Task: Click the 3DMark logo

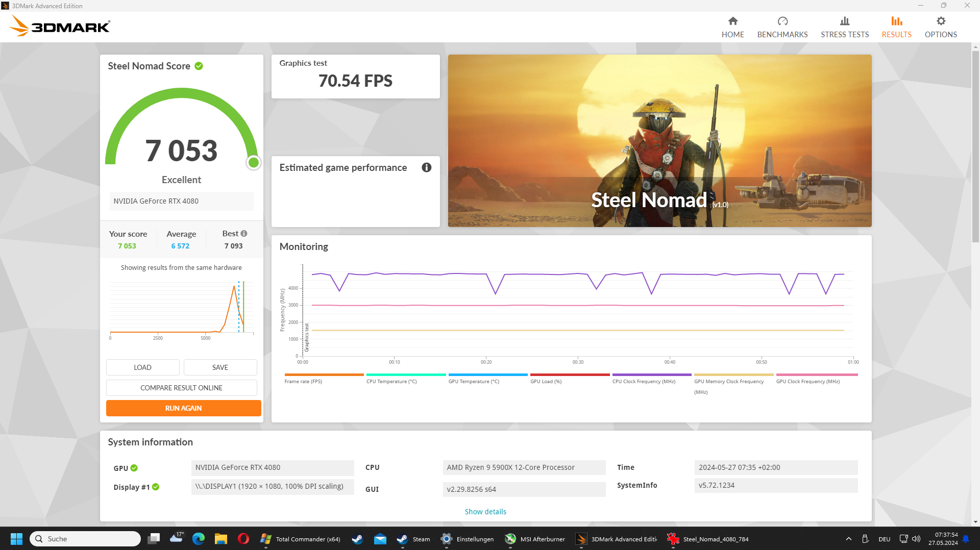Action: pyautogui.click(x=60, y=26)
